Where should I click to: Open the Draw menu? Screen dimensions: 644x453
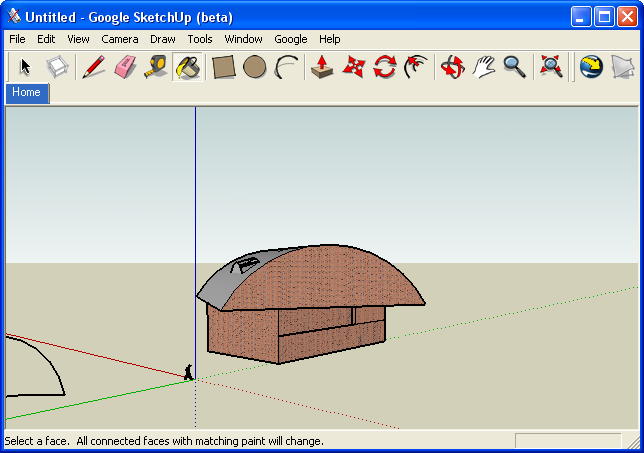163,39
